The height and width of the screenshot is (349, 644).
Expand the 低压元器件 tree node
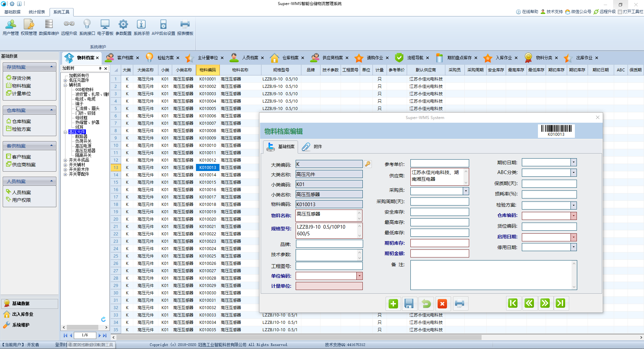point(65,80)
